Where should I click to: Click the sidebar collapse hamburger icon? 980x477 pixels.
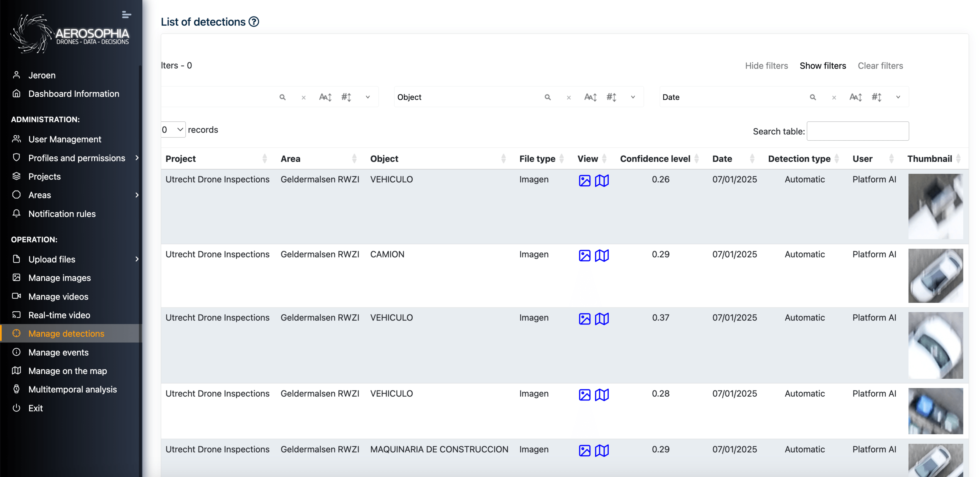coord(126,15)
